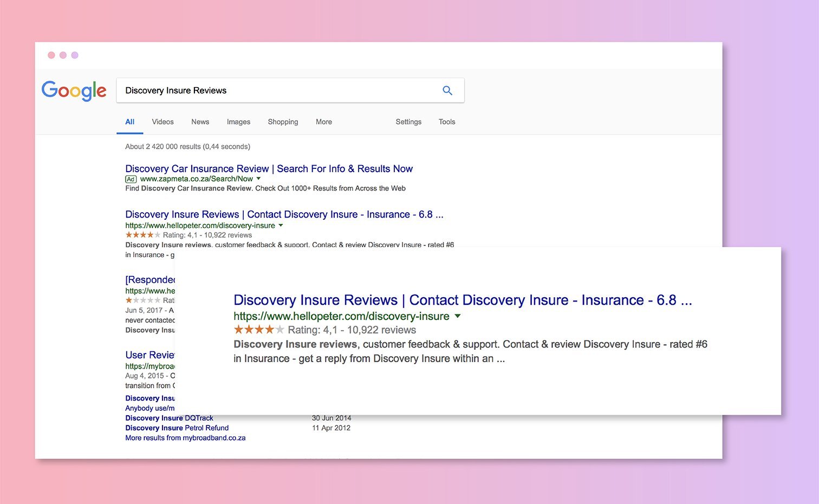This screenshot has height=504, width=819.
Task: Open the Videos search tab
Action: [x=162, y=122]
